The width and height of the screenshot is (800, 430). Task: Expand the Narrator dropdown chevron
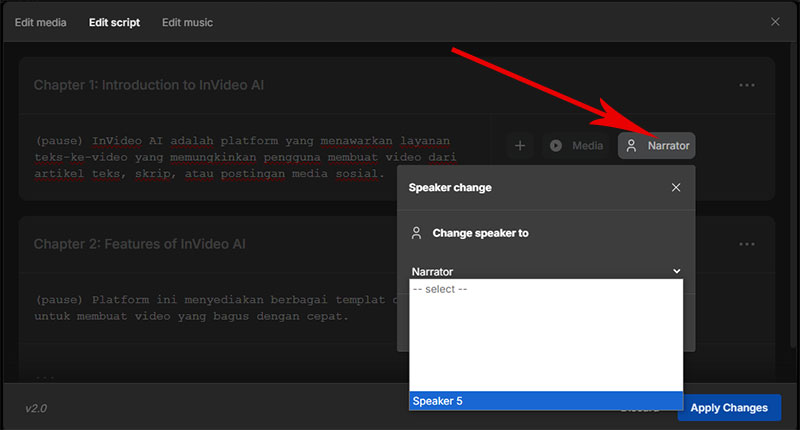676,271
